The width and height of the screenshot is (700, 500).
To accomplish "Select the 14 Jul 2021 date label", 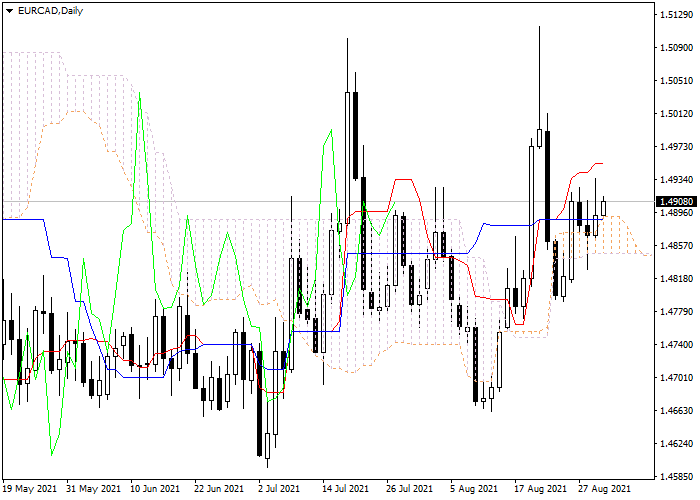I will [x=346, y=489].
